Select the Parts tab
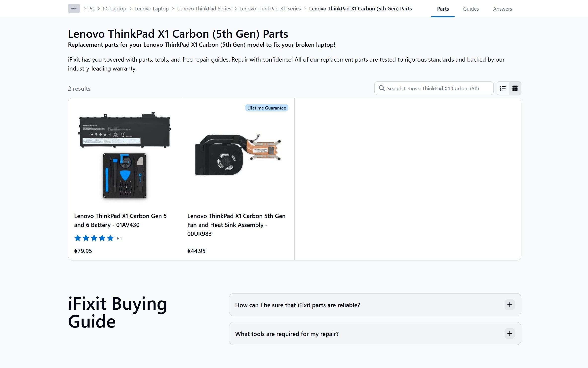588x368 pixels. tap(443, 9)
